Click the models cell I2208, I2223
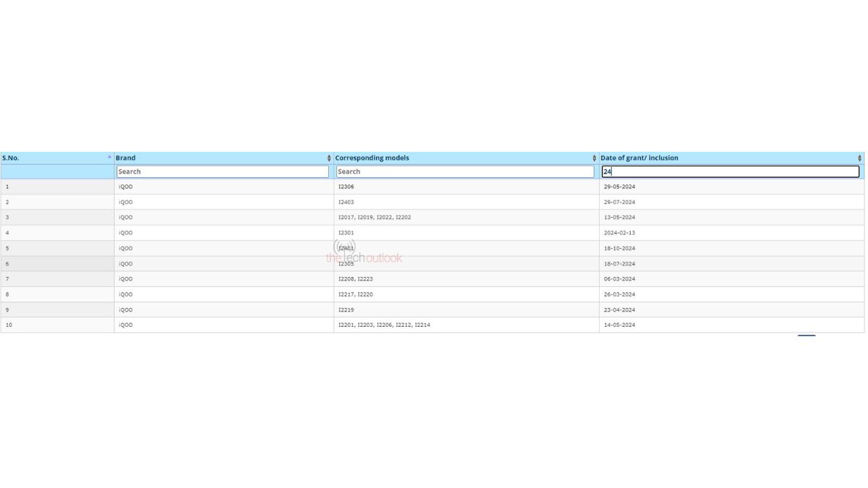 (x=356, y=279)
